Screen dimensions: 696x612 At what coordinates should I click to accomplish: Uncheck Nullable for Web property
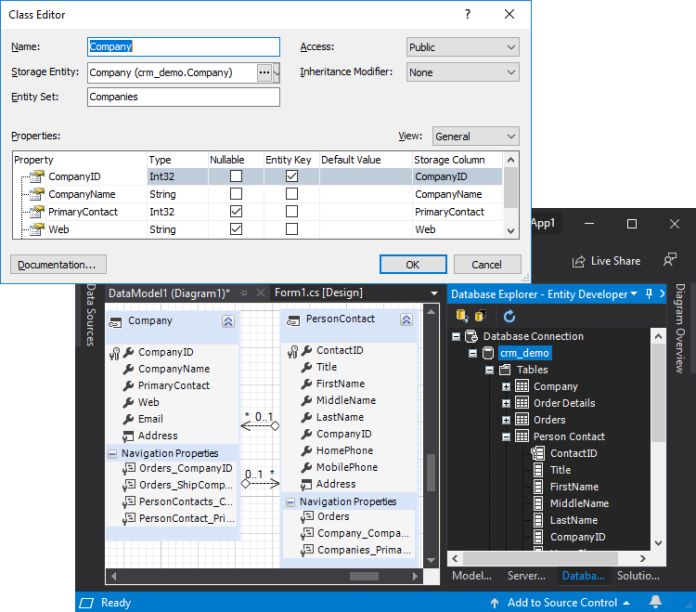tap(236, 229)
